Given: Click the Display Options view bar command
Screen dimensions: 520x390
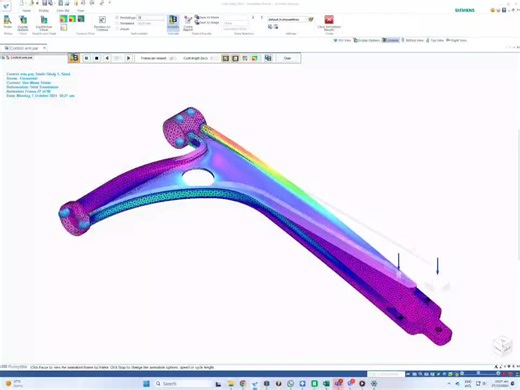Looking at the screenshot, I should pyautogui.click(x=367, y=40).
